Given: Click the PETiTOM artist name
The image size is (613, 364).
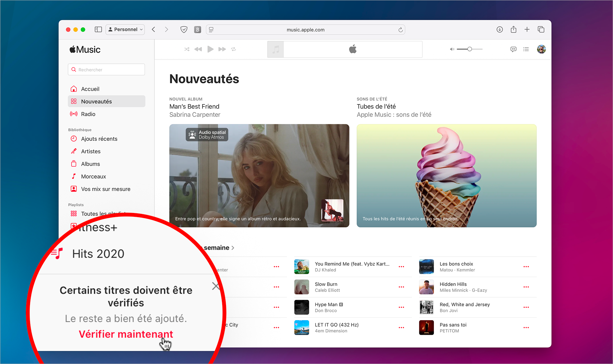Looking at the screenshot, I should [x=449, y=331].
